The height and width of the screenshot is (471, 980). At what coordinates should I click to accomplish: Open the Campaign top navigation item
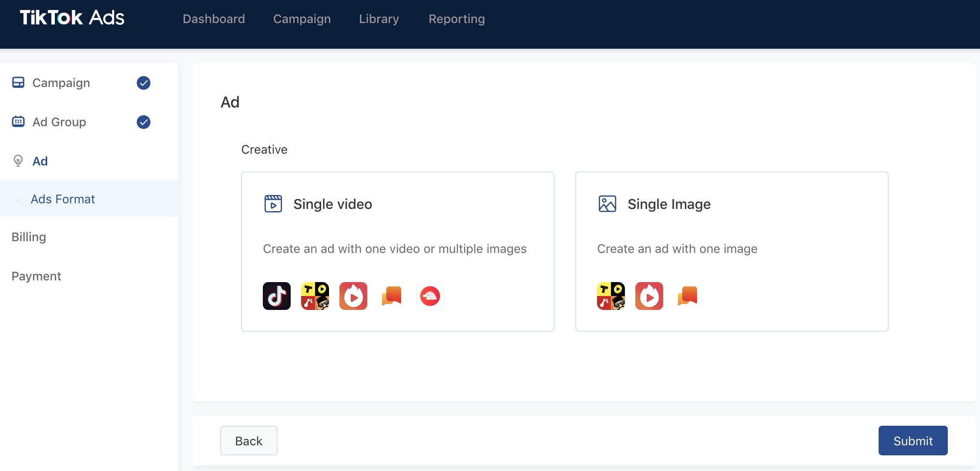click(x=302, y=19)
